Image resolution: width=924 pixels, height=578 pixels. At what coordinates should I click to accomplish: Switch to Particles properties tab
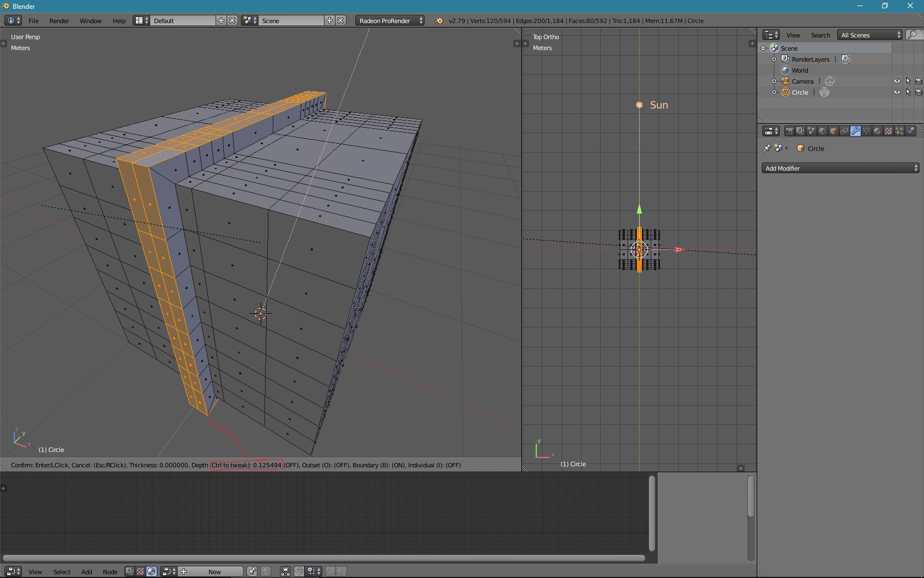click(x=899, y=130)
